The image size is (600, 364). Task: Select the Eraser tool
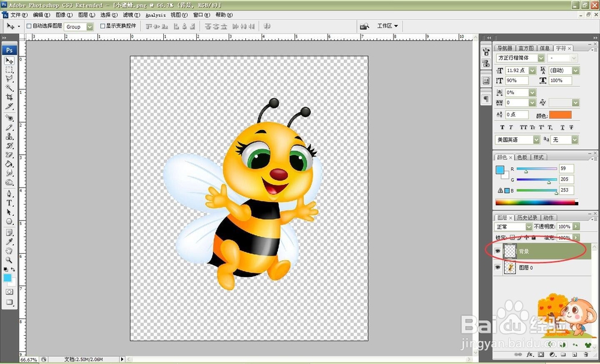point(9,155)
